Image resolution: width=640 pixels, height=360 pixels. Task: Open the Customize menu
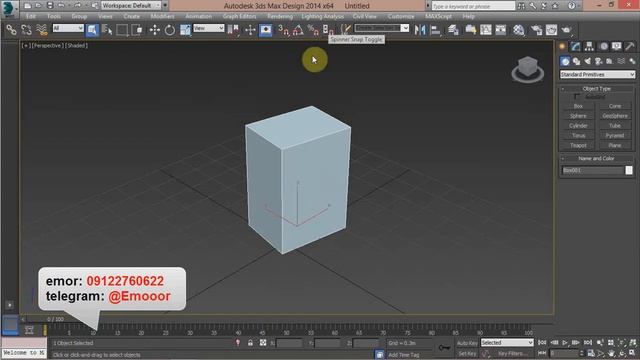tap(401, 16)
